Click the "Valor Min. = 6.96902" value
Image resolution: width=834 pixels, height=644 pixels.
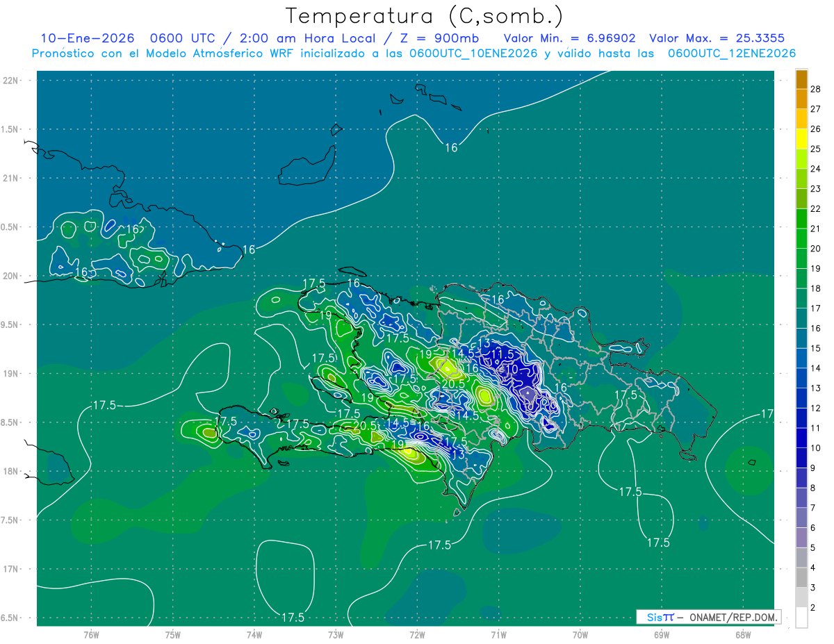click(569, 38)
